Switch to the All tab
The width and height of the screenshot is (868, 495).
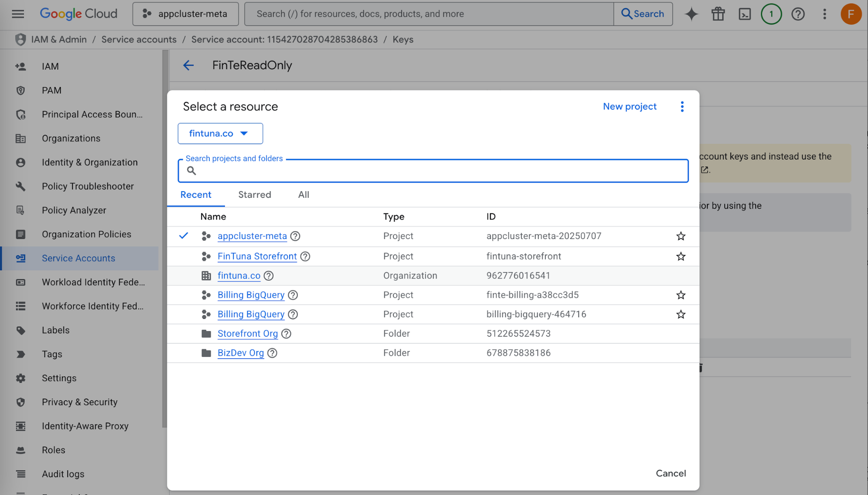304,195
